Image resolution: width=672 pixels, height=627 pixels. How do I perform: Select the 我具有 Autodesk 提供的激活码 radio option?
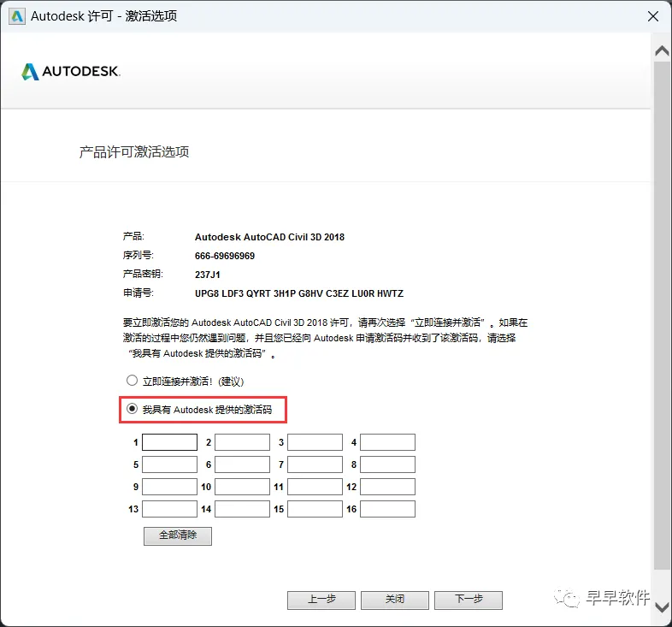tap(132, 409)
